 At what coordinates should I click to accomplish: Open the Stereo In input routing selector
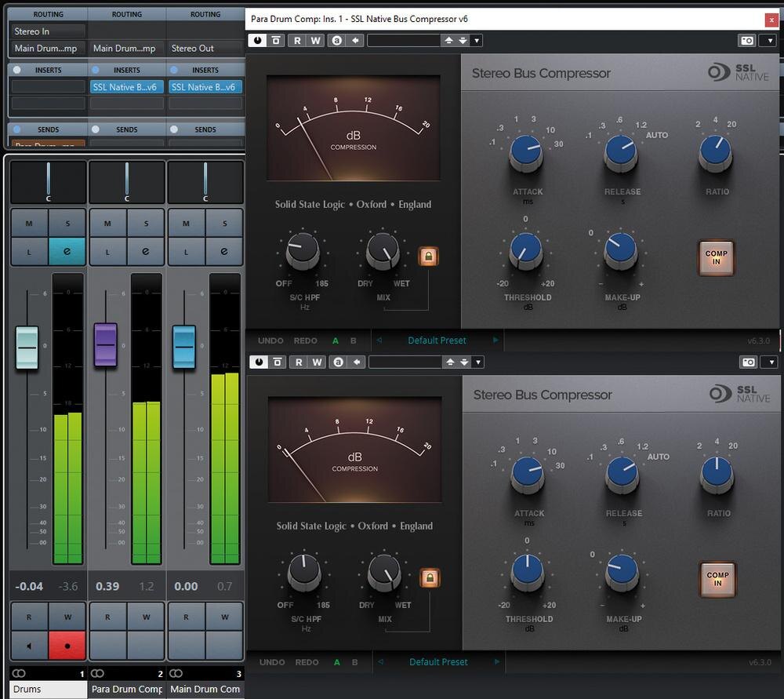(x=48, y=31)
